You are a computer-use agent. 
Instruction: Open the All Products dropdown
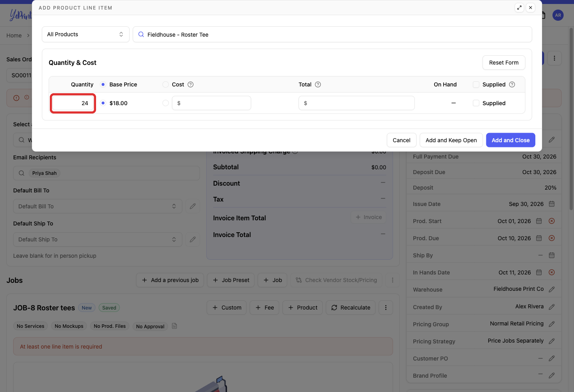pos(86,34)
